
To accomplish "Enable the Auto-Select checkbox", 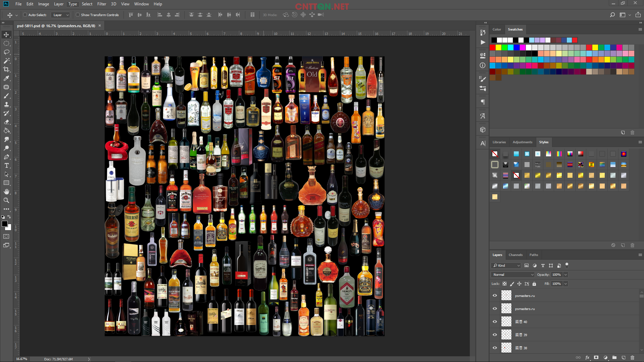I will pos(25,15).
